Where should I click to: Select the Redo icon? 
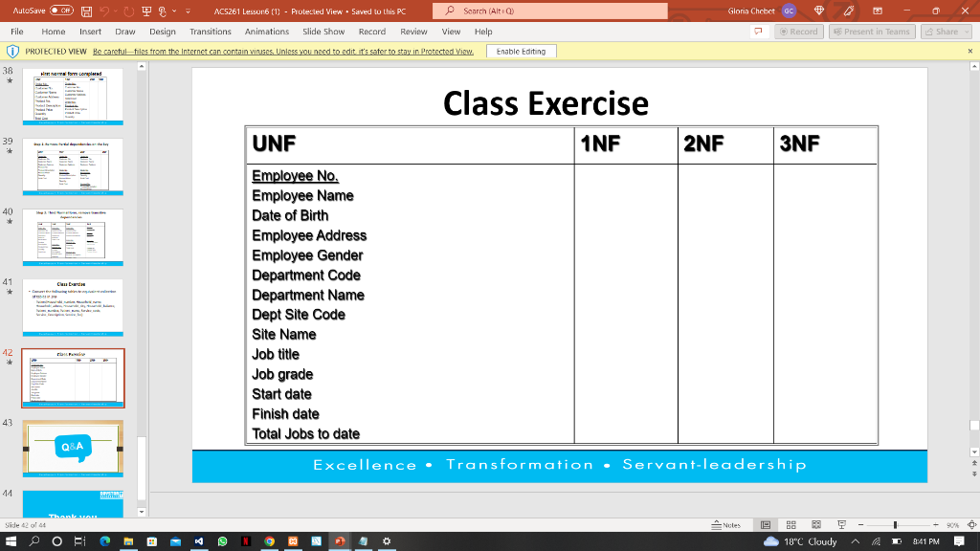point(127,11)
